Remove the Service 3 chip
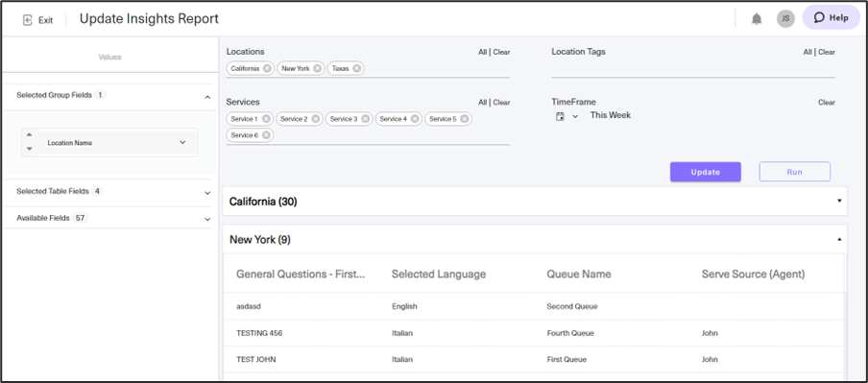Screen dimensions: 868x383 click(365, 119)
